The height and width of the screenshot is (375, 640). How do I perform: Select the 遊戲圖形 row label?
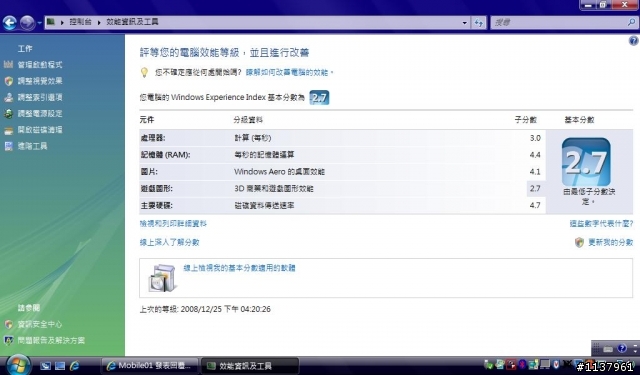point(157,189)
